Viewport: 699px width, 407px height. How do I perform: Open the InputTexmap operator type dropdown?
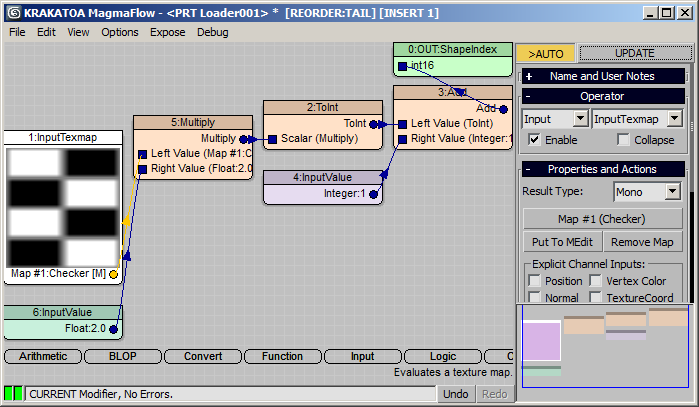(674, 119)
